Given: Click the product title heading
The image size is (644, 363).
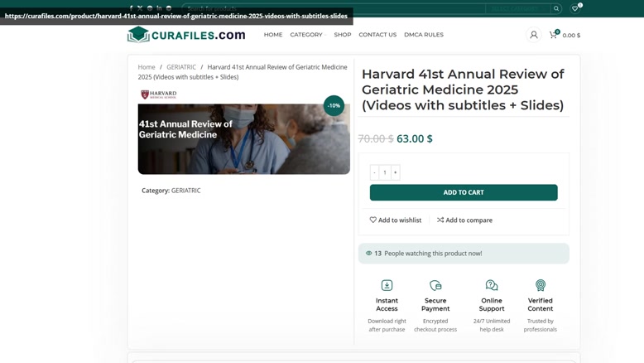Looking at the screenshot, I should pyautogui.click(x=463, y=90).
